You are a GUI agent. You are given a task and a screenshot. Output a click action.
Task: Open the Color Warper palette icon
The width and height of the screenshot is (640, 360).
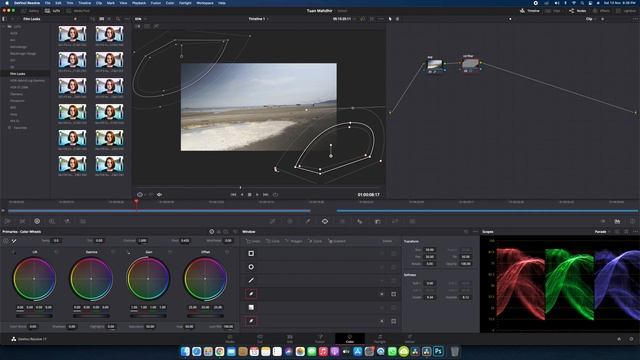(290, 221)
